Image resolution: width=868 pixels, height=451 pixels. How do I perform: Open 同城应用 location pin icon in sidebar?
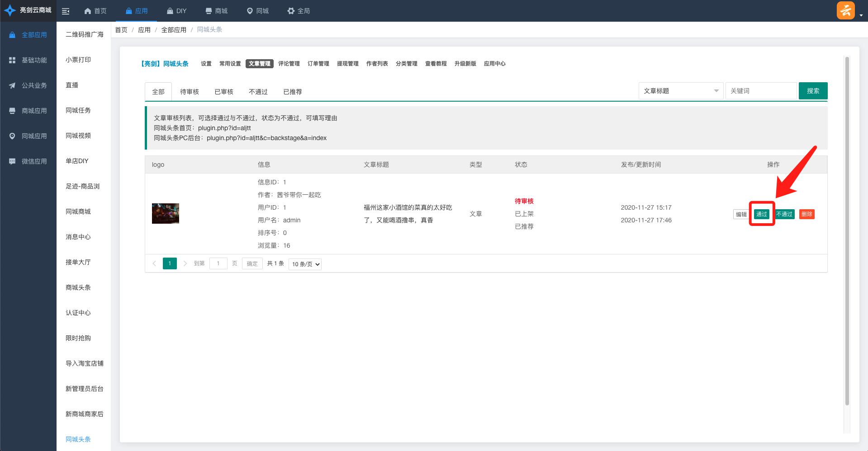[x=12, y=136]
